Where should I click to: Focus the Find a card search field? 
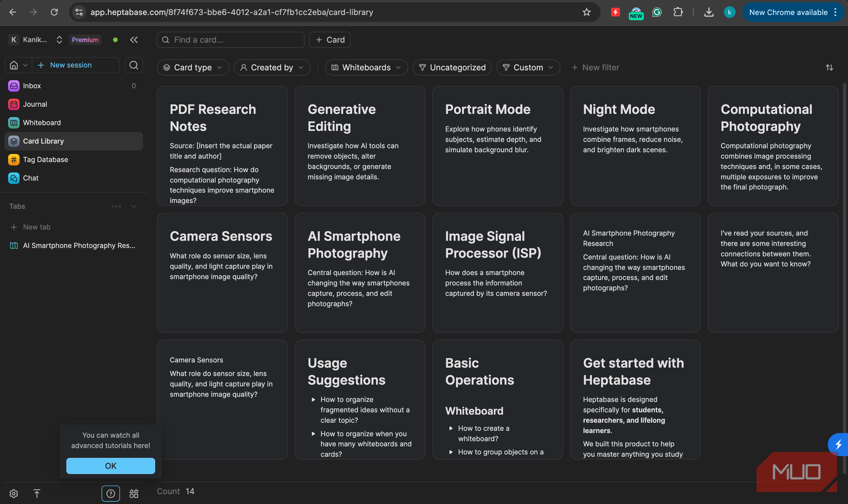tap(231, 40)
